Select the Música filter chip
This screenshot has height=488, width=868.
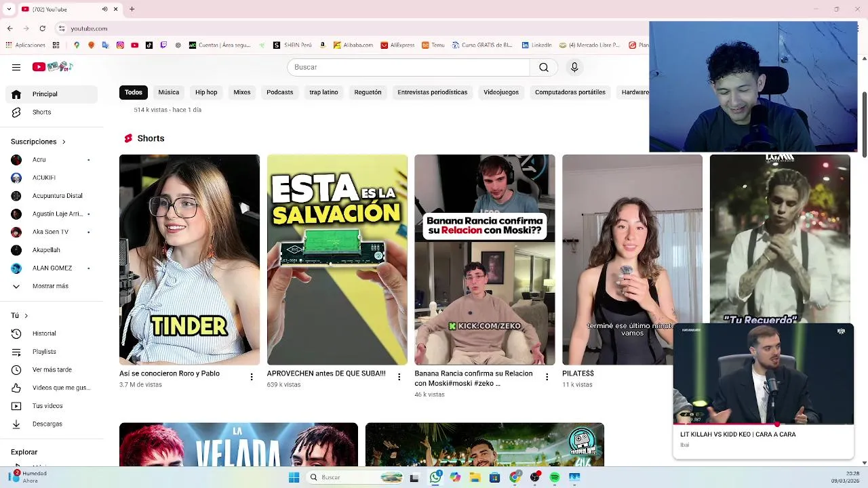(169, 92)
